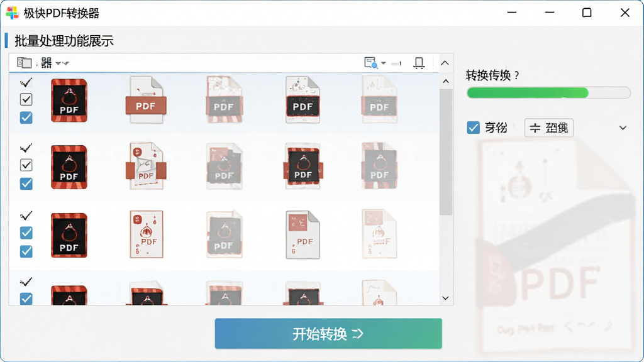Click the stamp device icon in toolbar
Screen dimensions: 644x362
[419, 63]
